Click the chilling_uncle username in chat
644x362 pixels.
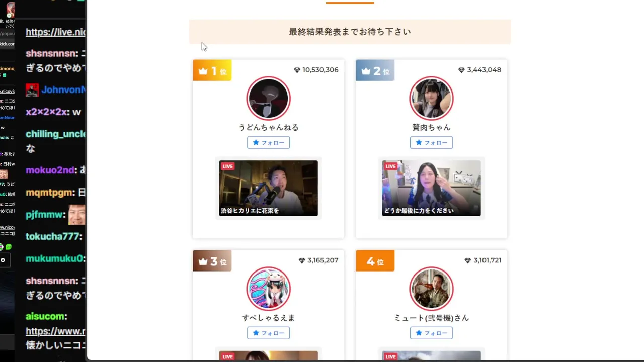[x=55, y=134]
